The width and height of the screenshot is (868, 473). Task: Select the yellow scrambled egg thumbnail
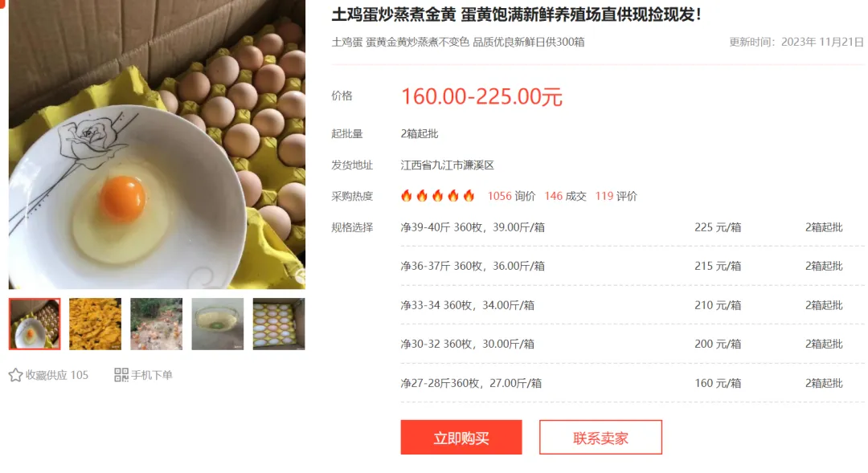coord(95,324)
